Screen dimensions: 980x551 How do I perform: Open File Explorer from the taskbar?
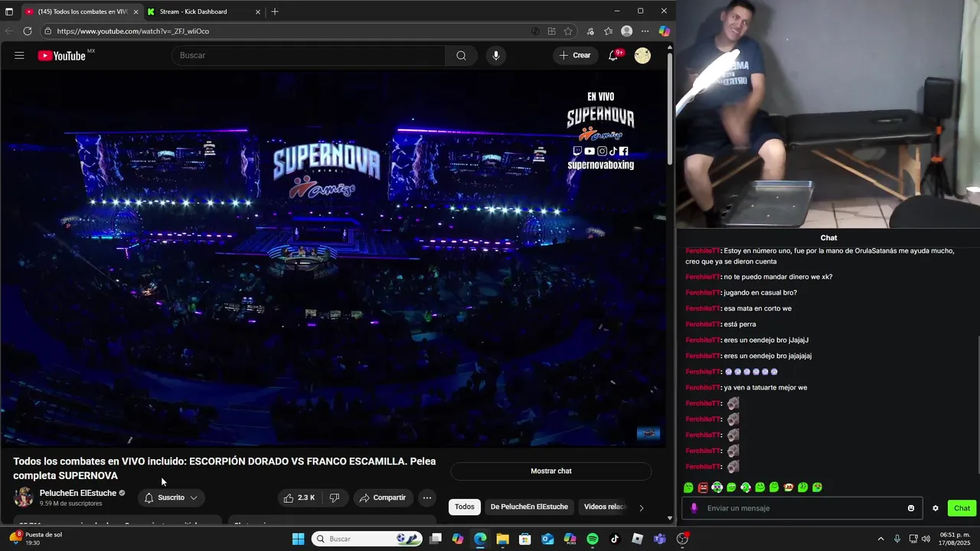(502, 539)
